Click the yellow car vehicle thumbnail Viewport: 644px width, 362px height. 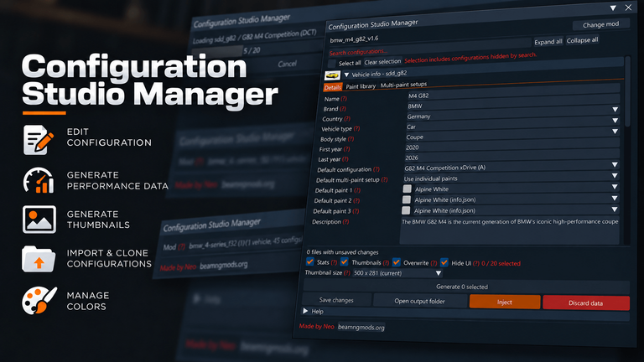coord(332,75)
